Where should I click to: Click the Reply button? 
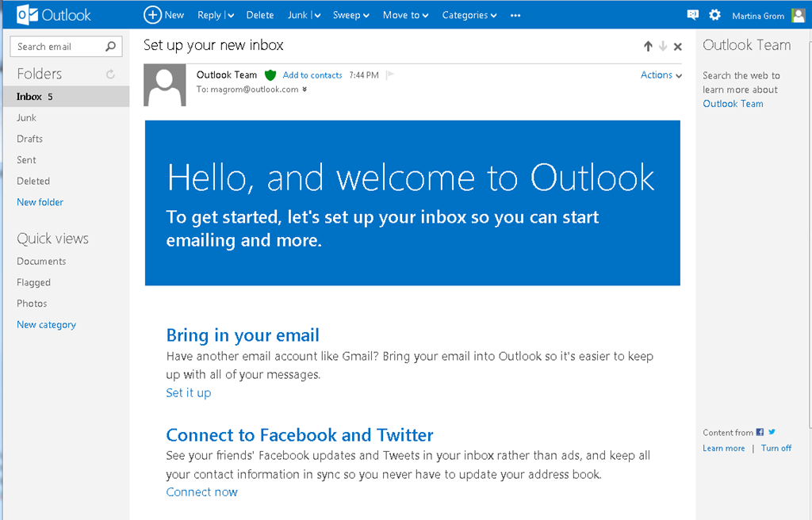(209, 15)
